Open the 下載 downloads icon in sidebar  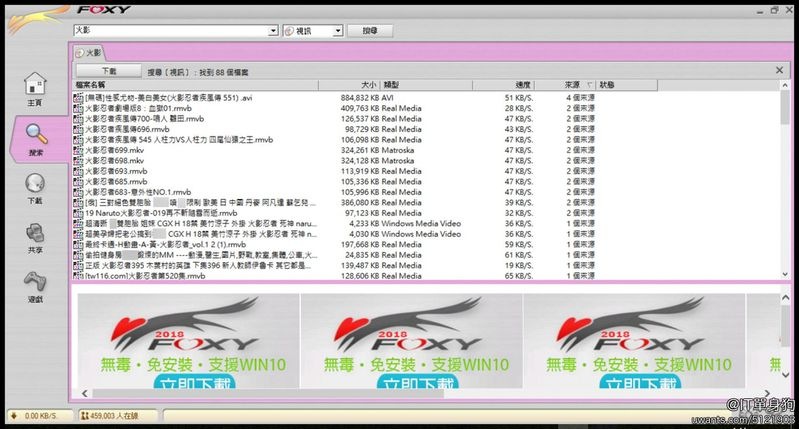coord(35,185)
